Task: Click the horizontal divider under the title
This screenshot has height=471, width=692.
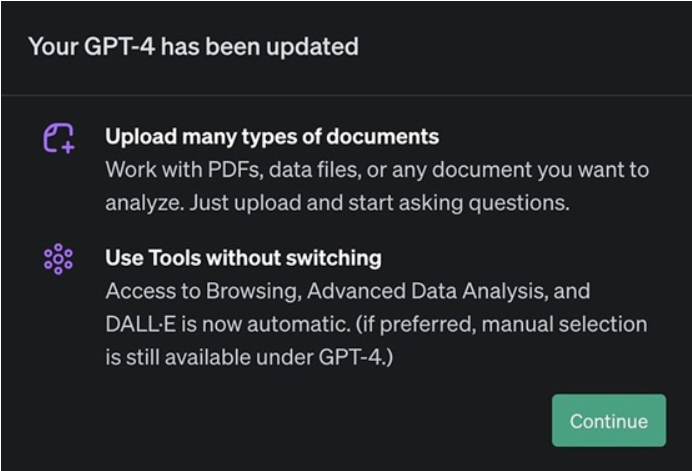Action: (346, 95)
